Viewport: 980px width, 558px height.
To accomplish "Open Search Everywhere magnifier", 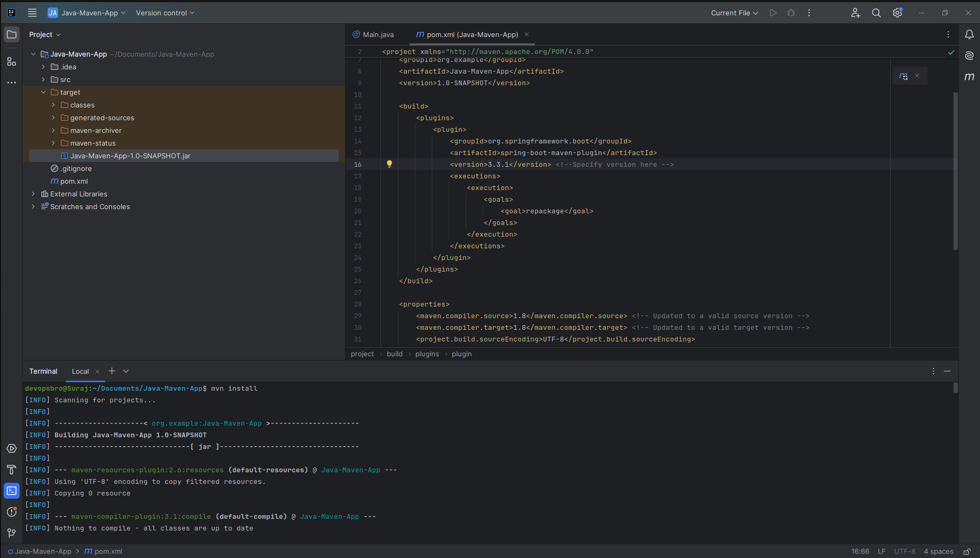I will 876,13.
